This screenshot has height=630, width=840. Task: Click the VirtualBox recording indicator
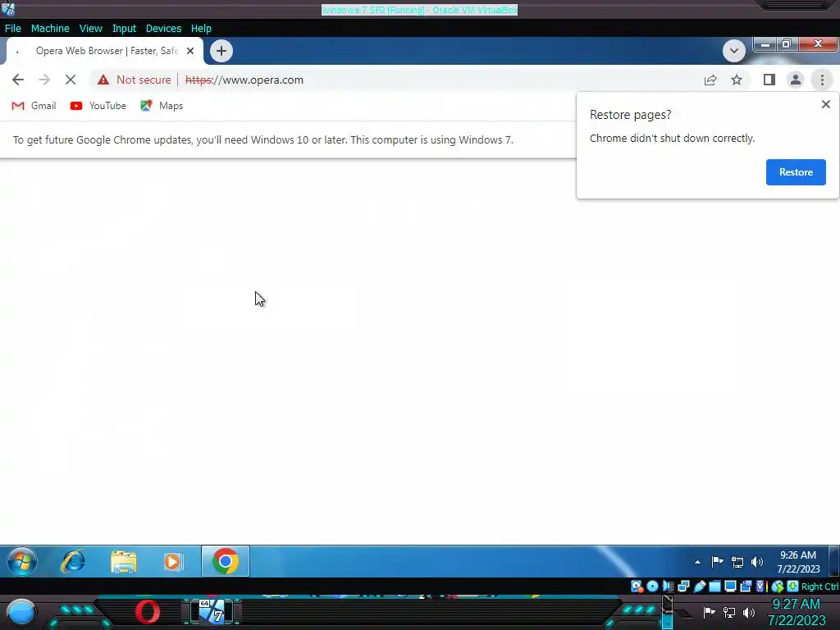click(746, 587)
